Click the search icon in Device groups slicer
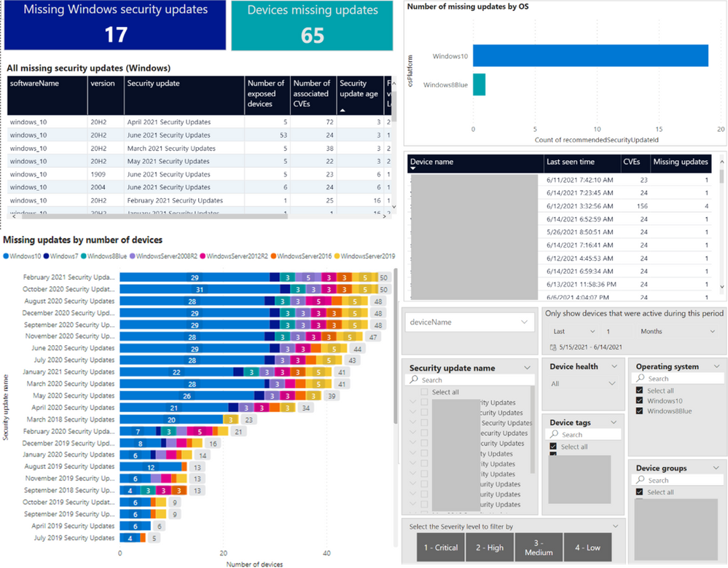Screen dimensions: 728x568 point(640,481)
